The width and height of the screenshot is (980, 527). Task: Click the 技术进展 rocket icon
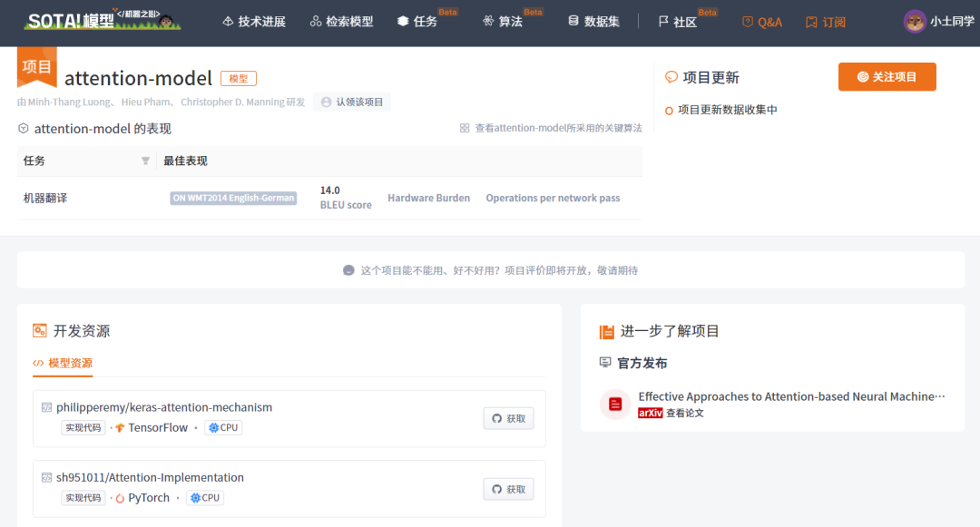228,21
